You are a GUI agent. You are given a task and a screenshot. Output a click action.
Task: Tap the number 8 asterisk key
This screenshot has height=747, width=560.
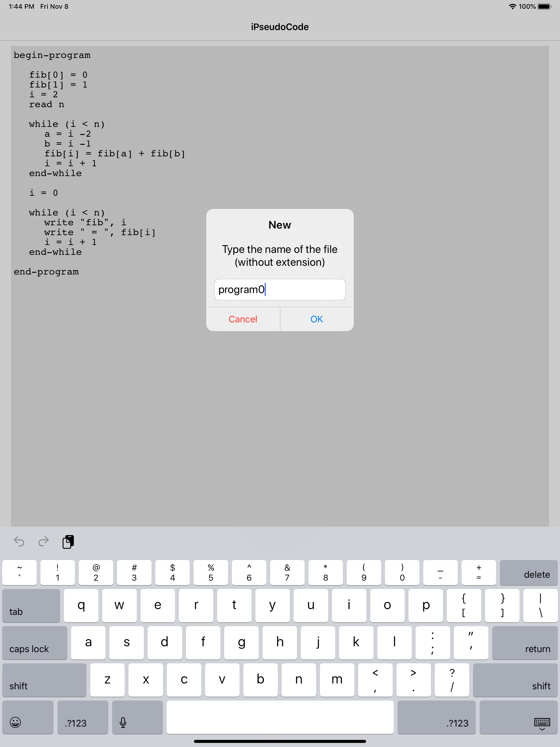326,573
